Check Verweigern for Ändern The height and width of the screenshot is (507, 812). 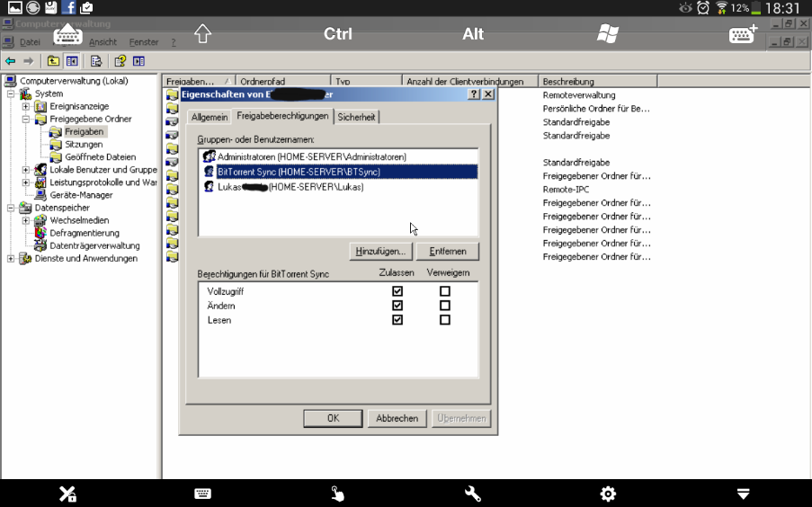[x=445, y=306]
